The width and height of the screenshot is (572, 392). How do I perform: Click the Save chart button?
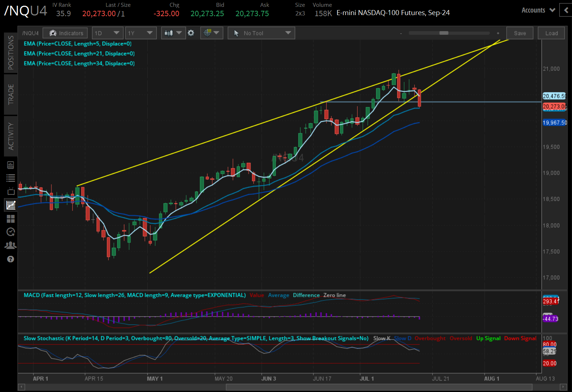(520, 33)
